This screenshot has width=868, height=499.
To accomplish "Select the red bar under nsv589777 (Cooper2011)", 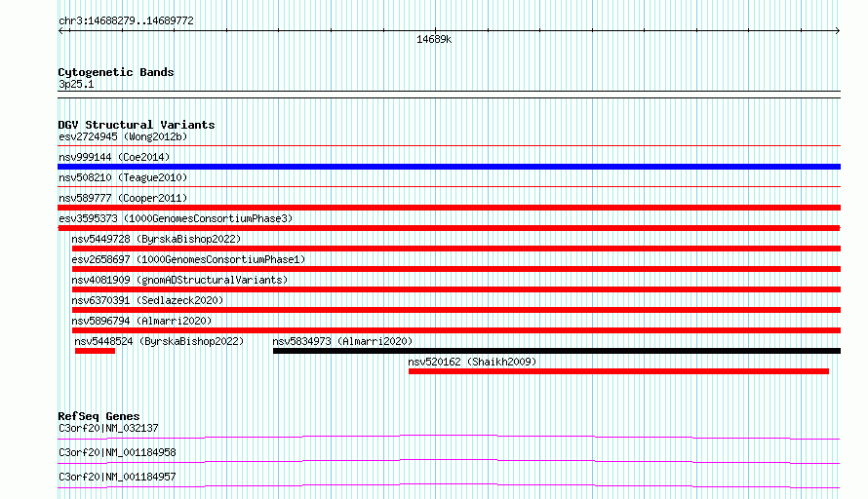I will (449, 208).
